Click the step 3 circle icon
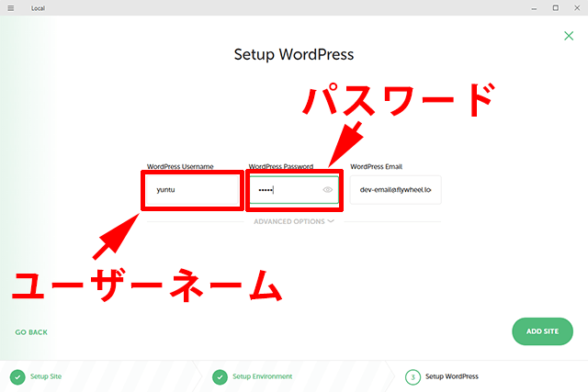588x392 pixels. coord(413,377)
